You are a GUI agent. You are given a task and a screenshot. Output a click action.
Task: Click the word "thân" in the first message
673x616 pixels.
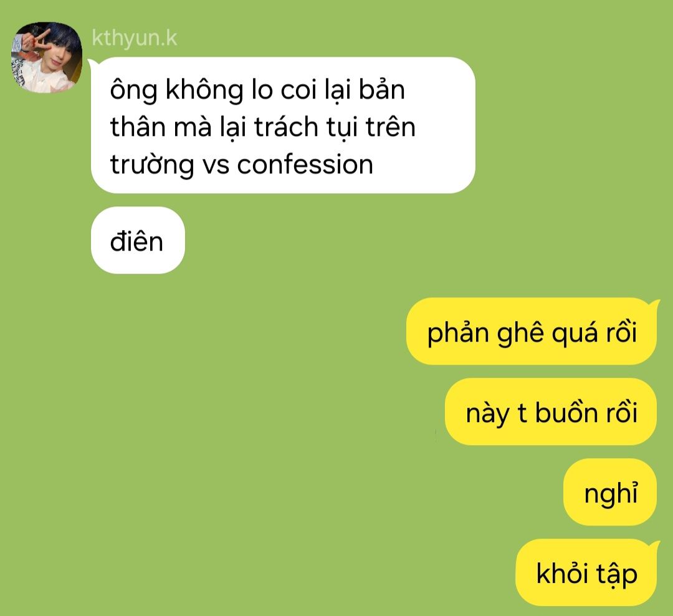pyautogui.click(x=138, y=127)
